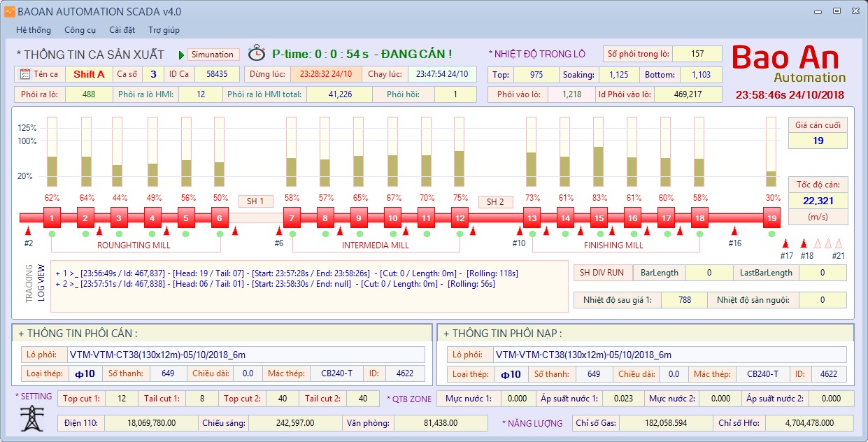Screen dimensions: 868x442
Task: Click the stopwatch icon beside P-time
Action: pos(258,53)
